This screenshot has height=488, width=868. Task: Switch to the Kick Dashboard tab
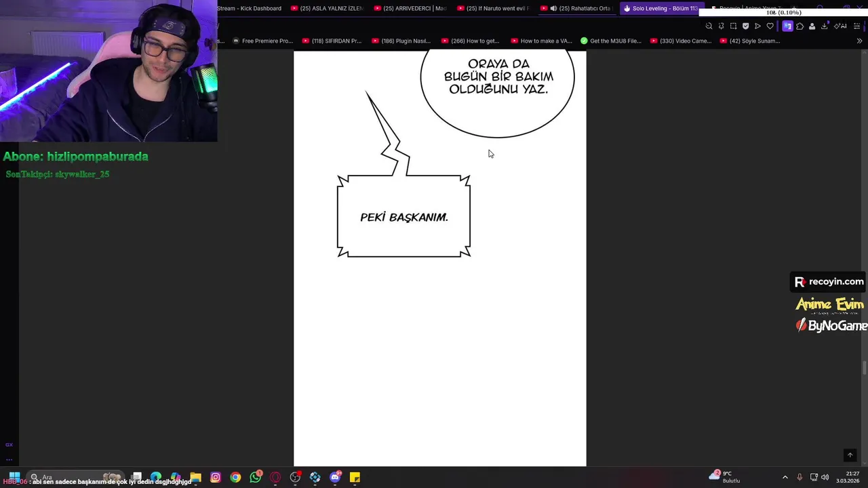click(249, 8)
